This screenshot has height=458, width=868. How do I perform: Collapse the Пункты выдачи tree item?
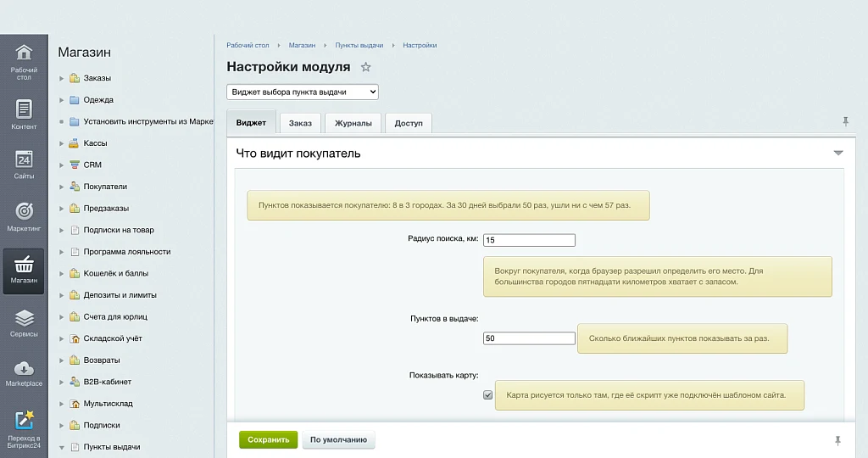61,447
